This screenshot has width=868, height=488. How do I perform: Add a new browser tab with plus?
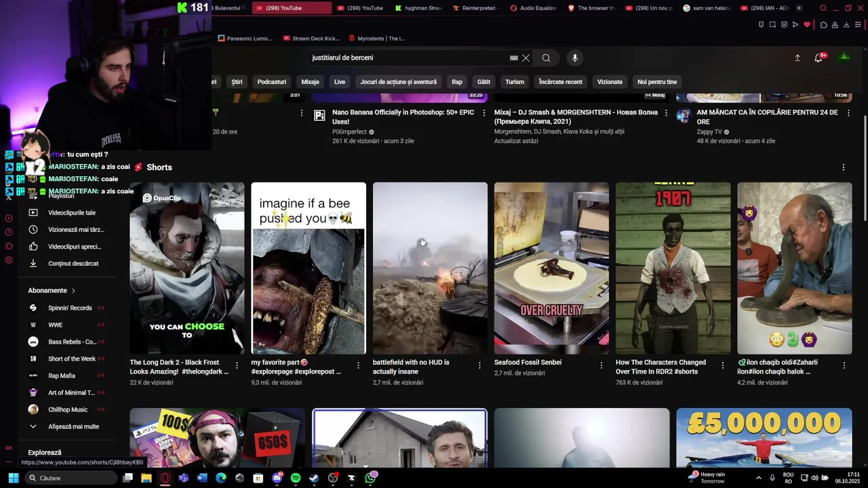tap(799, 8)
